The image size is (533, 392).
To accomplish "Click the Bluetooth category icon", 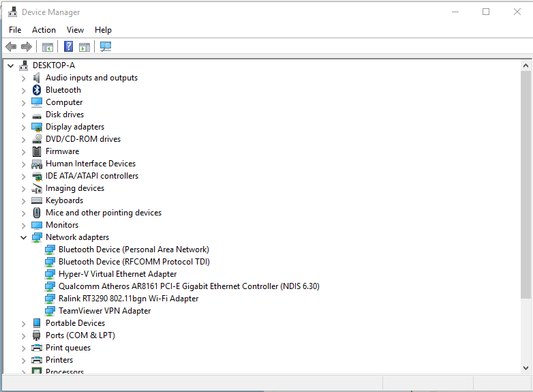I will (37, 90).
